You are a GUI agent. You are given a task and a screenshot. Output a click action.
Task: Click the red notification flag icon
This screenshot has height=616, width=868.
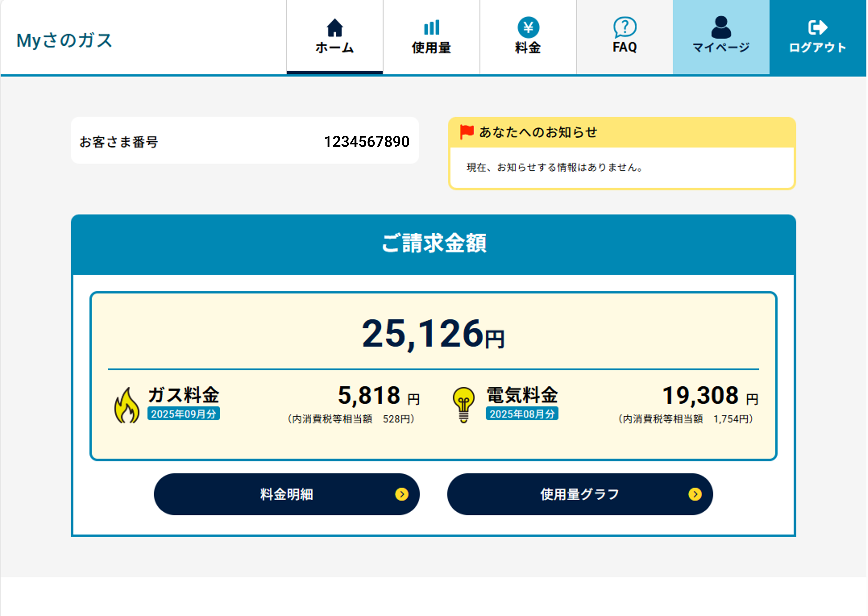pos(466,132)
